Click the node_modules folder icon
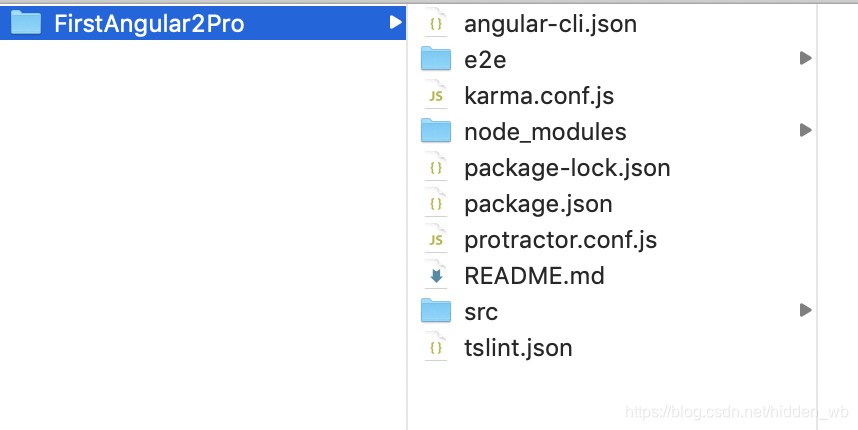The height and width of the screenshot is (430, 858). tap(436, 131)
